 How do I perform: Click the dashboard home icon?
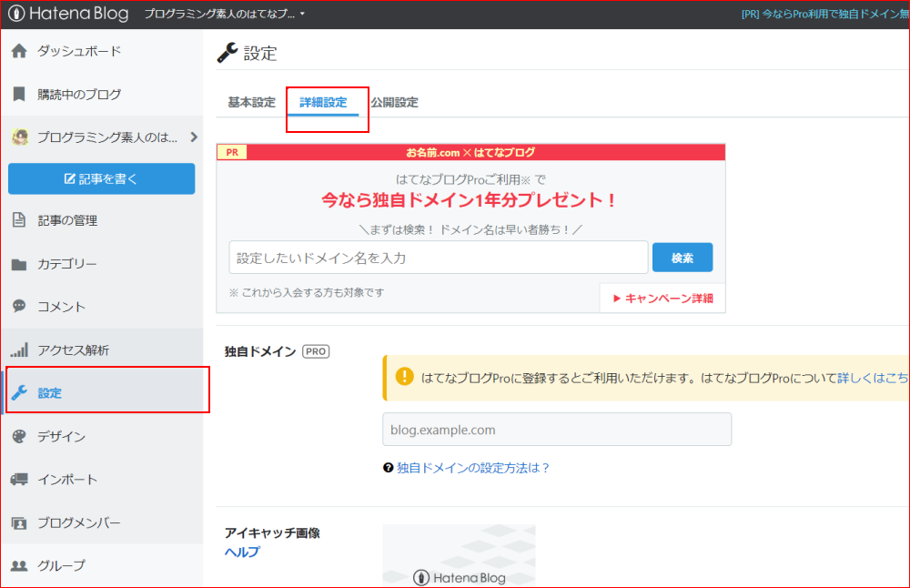tap(19, 51)
